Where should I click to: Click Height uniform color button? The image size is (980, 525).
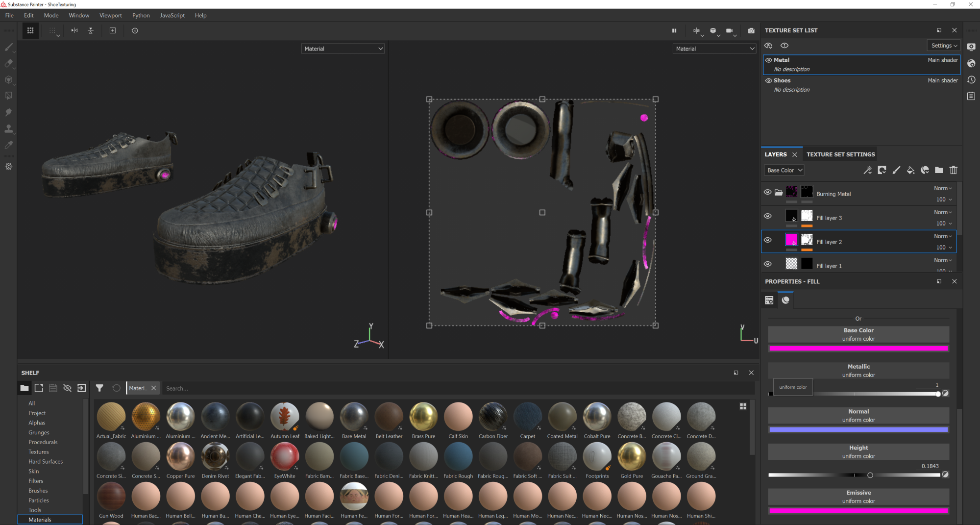point(858,452)
